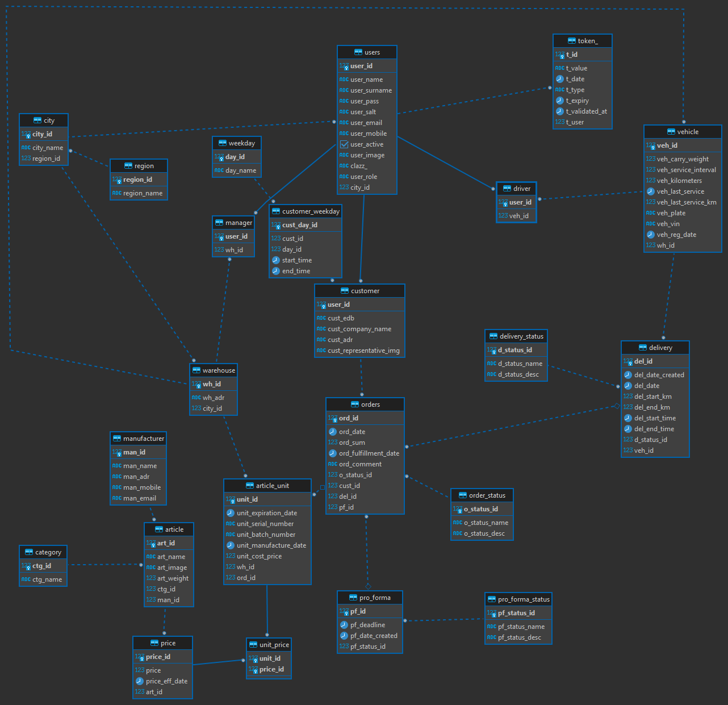
Task: Click the numeric 123 icon beside unit_cost_price
Action: [x=231, y=556]
